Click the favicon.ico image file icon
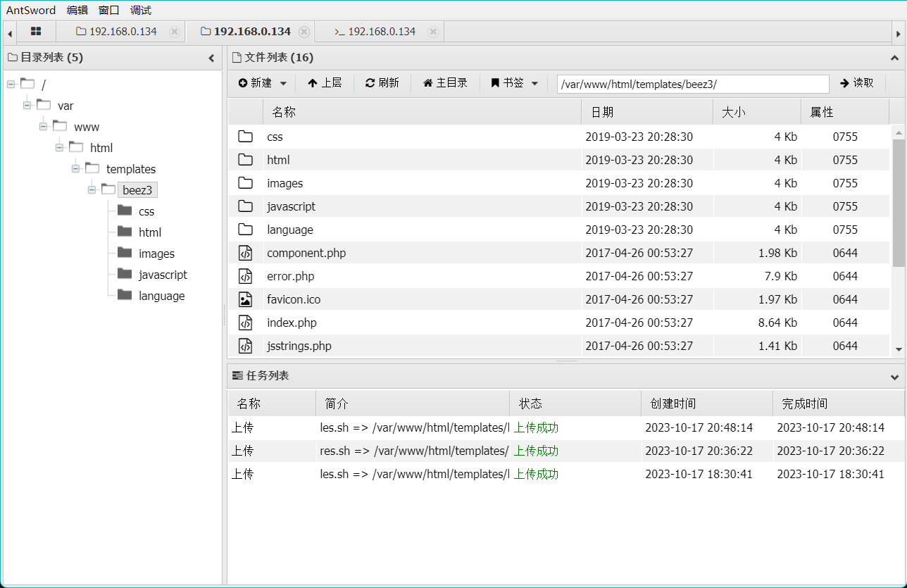Viewport: 907px width, 588px height. pos(245,299)
